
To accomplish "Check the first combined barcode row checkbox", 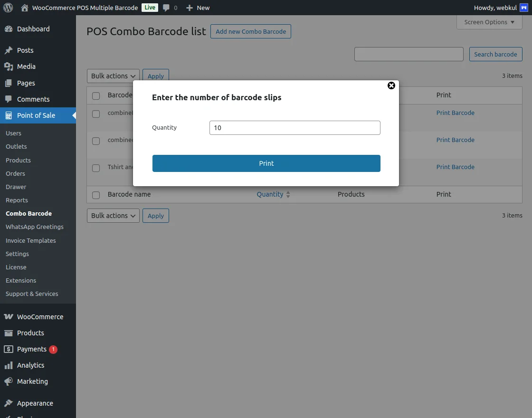I will click(95, 114).
